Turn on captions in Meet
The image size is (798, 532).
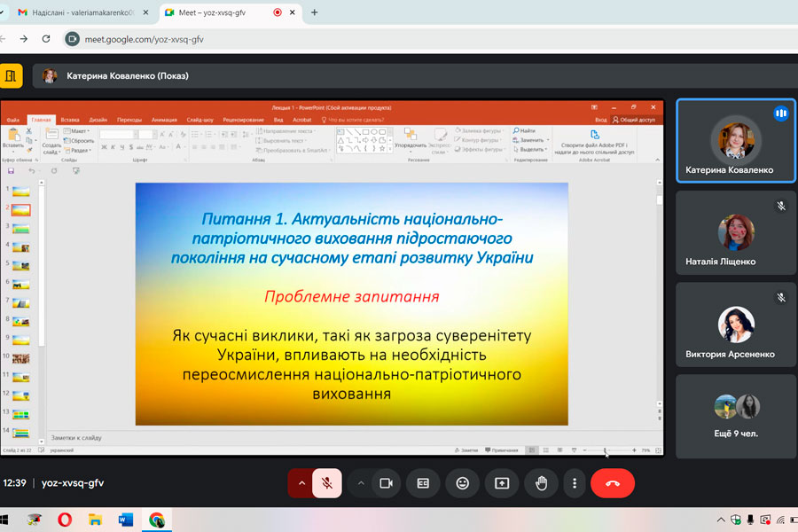click(423, 483)
